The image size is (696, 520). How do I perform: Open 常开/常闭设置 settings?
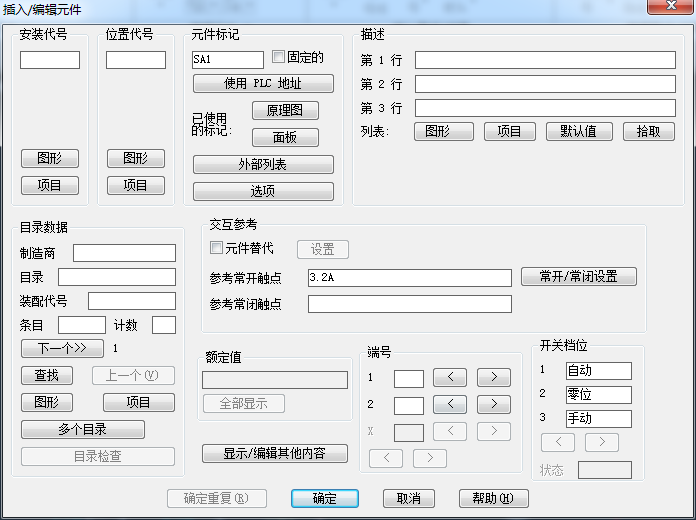coord(578,277)
